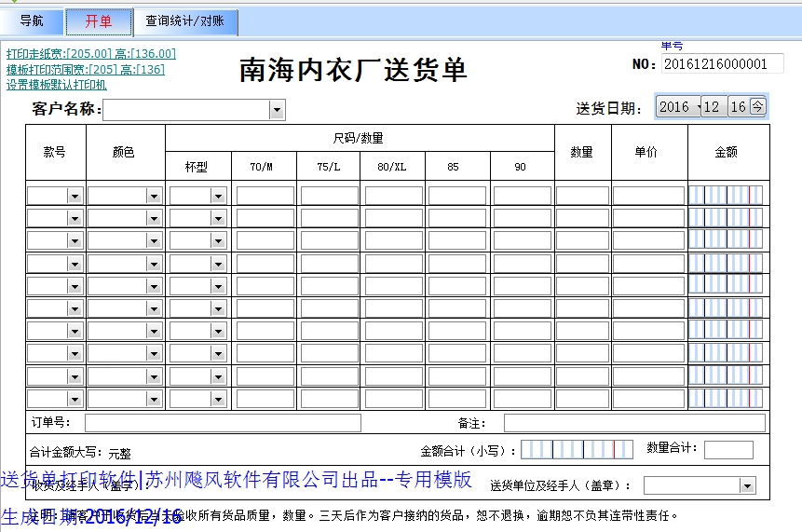Click the 打印走纸宽 paper size link
The width and height of the screenshot is (802, 532).
coord(91,54)
